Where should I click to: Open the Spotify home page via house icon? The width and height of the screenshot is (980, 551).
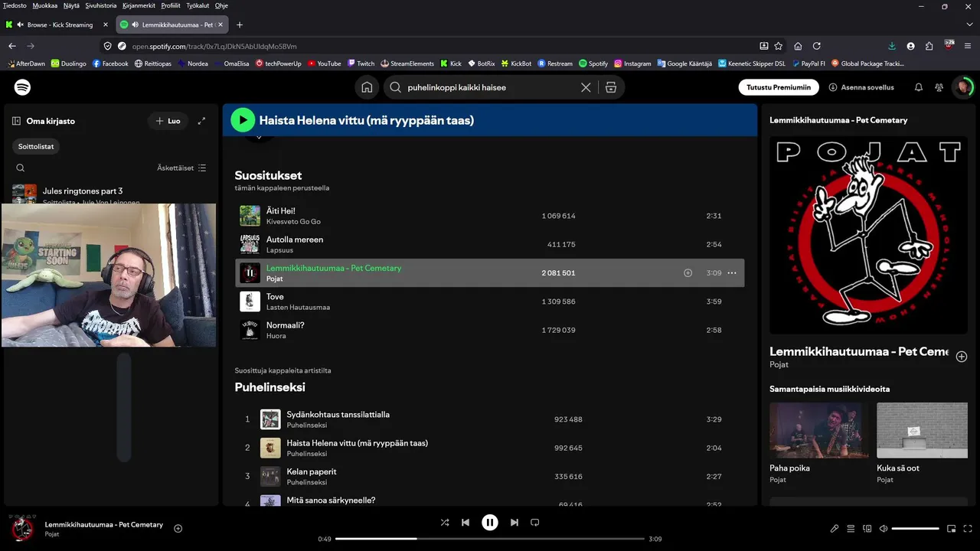367,87
